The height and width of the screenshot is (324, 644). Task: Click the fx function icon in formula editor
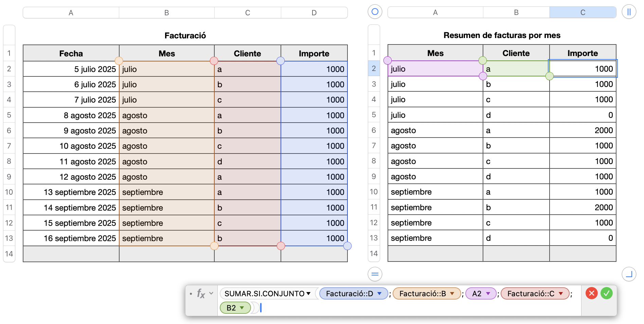201,293
